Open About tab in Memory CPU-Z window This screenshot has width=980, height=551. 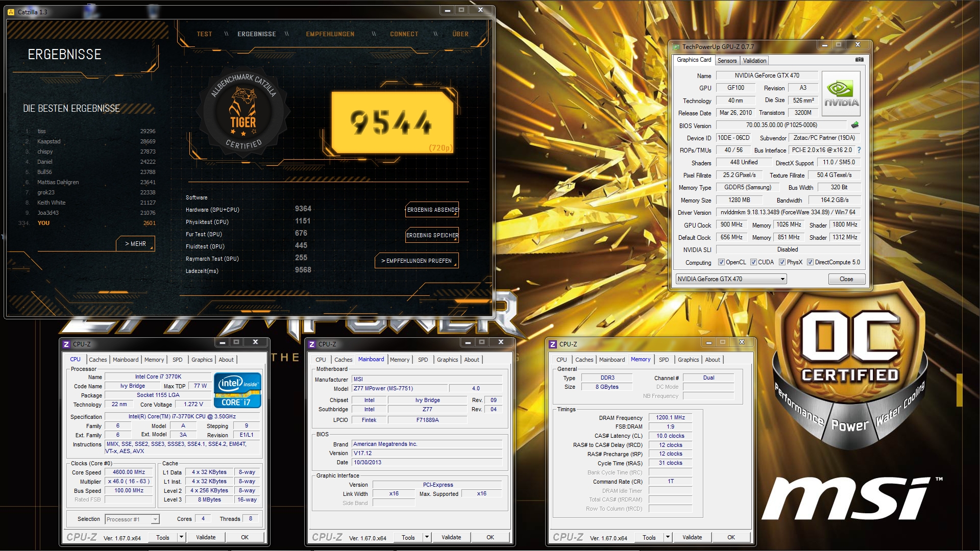tap(713, 360)
